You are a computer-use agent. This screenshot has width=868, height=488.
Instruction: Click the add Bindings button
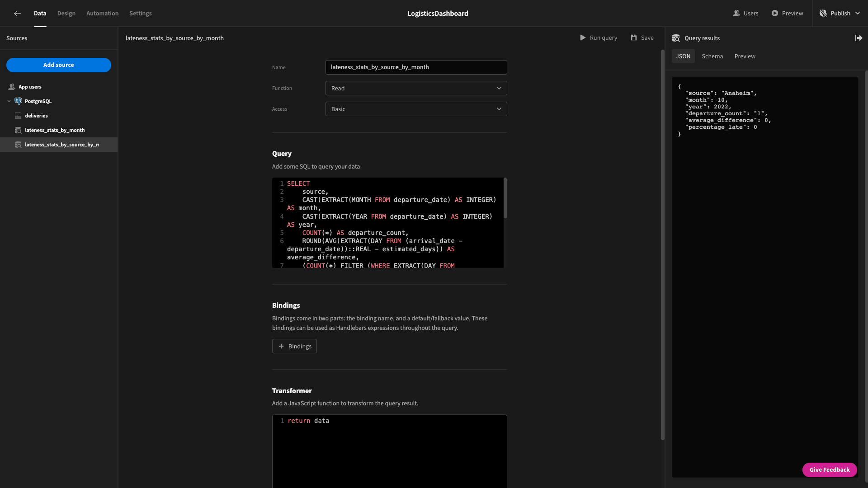pyautogui.click(x=294, y=346)
